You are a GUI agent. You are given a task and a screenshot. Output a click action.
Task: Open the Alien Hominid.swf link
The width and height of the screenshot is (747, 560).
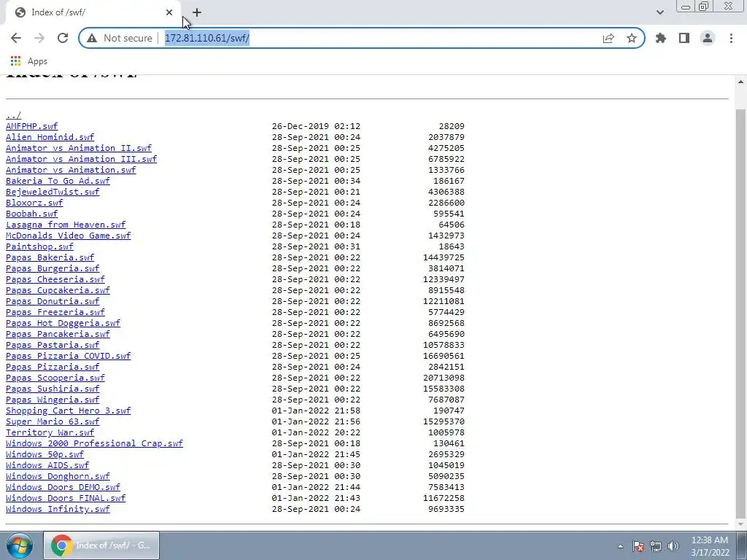click(50, 137)
